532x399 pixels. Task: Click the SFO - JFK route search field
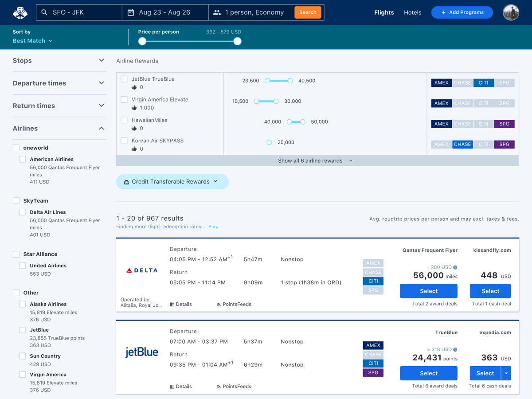click(x=79, y=12)
